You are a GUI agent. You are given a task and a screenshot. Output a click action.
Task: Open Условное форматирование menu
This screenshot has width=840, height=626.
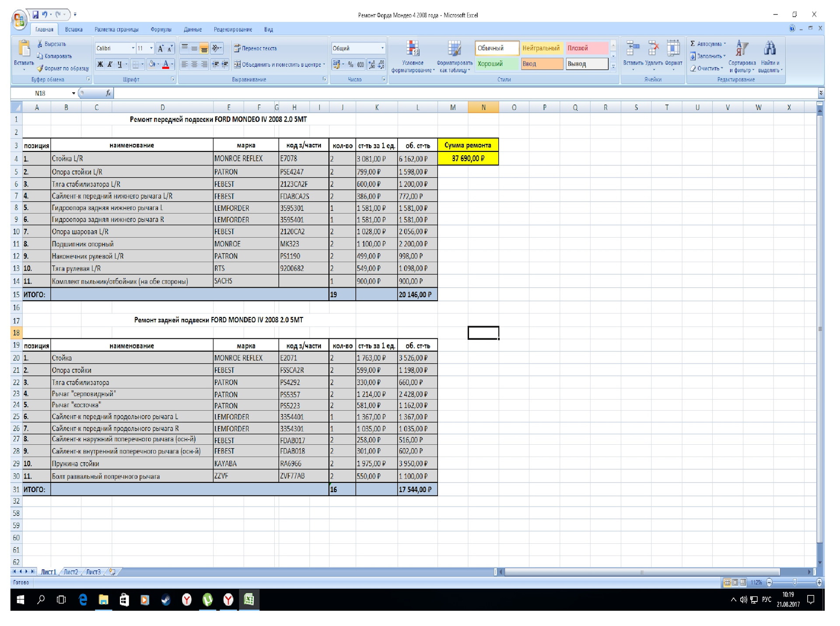pos(413,57)
